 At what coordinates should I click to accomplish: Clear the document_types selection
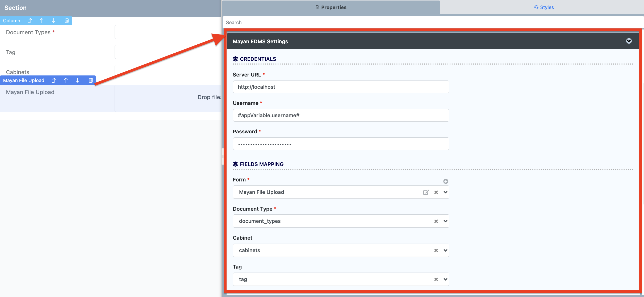point(436,221)
